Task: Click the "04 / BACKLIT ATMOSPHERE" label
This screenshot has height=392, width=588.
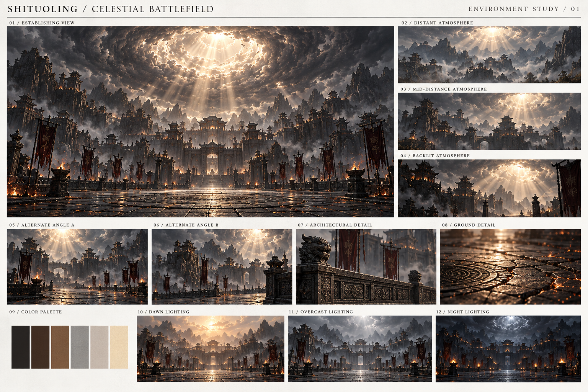Action: (x=435, y=155)
